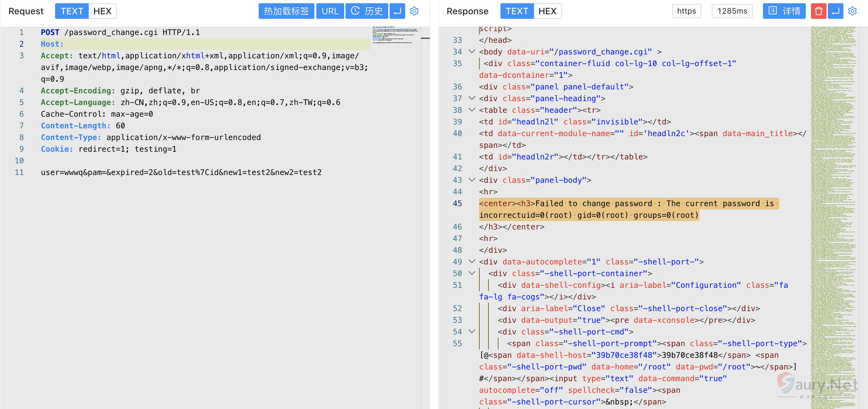Screen dimensions: 868x409
Task: Collapse the body tag on line 34
Action: (x=472, y=52)
